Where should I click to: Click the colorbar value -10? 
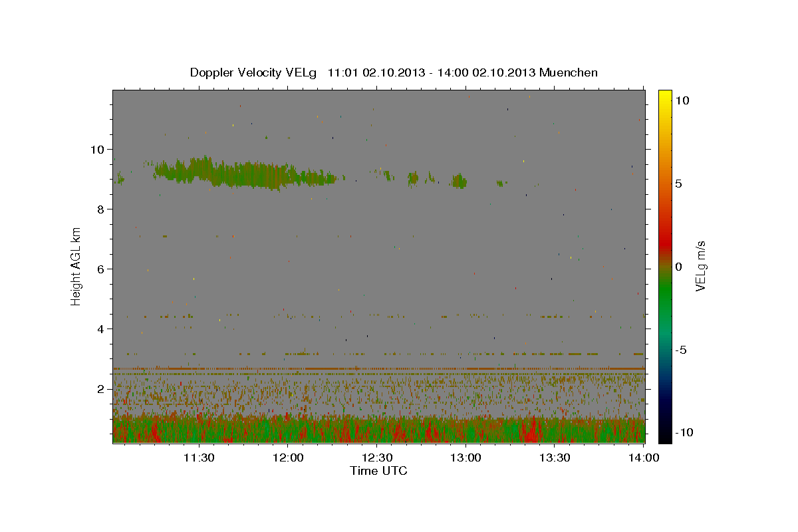click(685, 432)
